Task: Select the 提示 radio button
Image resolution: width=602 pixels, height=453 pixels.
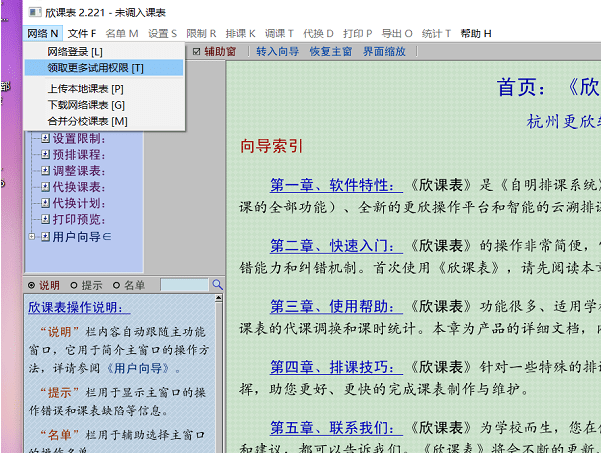Action: coord(74,285)
